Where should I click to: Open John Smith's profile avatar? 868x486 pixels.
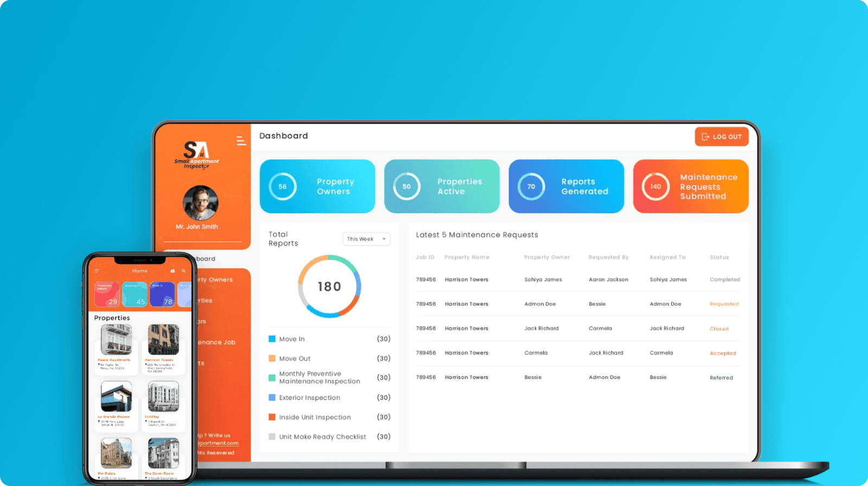200,203
